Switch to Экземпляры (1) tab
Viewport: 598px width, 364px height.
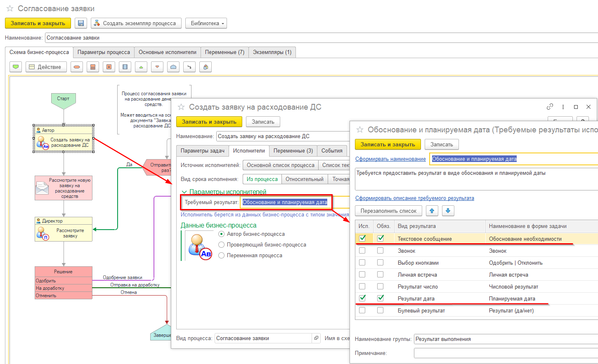click(x=272, y=52)
